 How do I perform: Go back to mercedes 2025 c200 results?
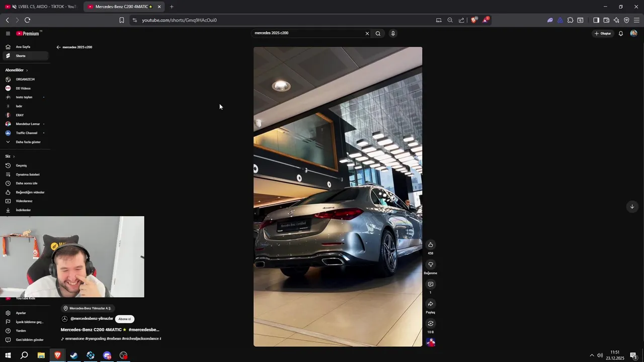click(58, 47)
